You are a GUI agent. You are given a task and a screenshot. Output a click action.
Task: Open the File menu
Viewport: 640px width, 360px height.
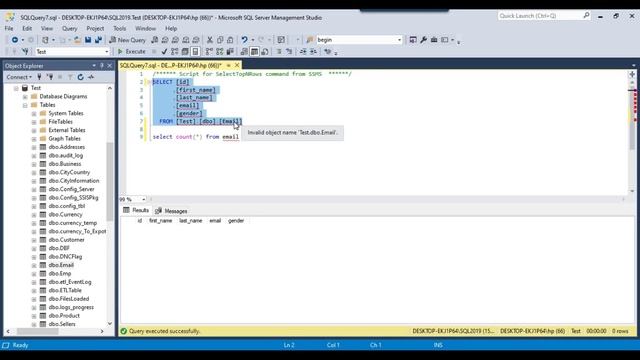click(x=9, y=29)
